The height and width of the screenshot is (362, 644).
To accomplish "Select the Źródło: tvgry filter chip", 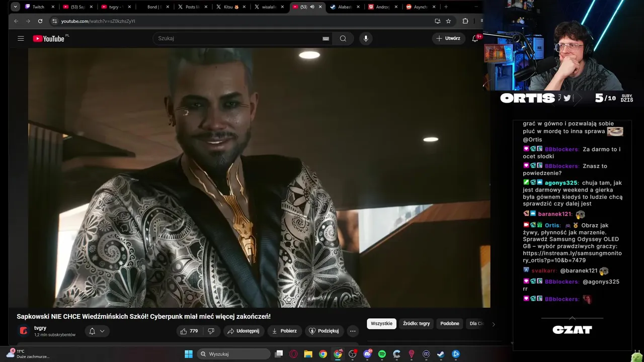I will [x=416, y=324].
